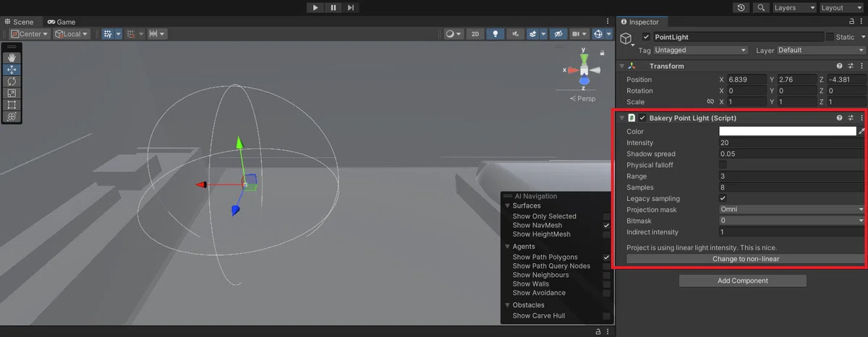The width and height of the screenshot is (868, 337).
Task: Switch to Persp/Iso projection
Action: tap(583, 98)
